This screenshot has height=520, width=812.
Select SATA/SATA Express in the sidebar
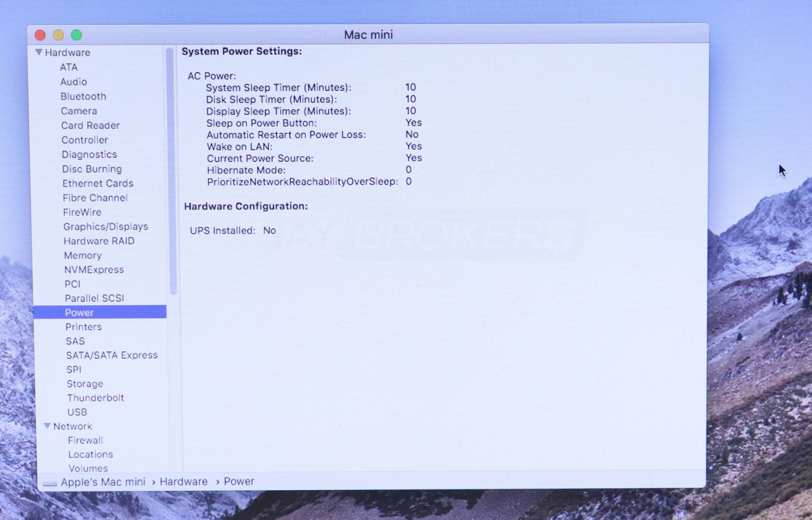[x=112, y=356]
